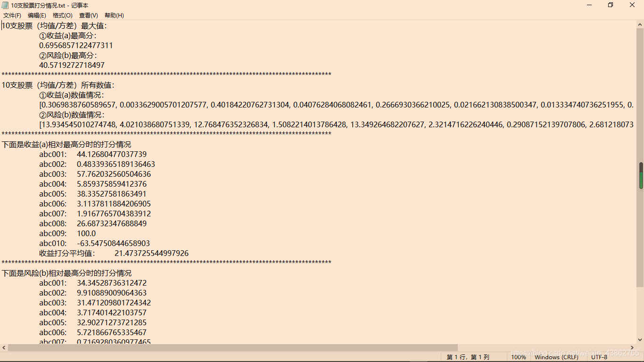Click the heading 下面是风险(b)相对最高分时的打分情况
The width and height of the screenshot is (644, 362).
click(66, 273)
